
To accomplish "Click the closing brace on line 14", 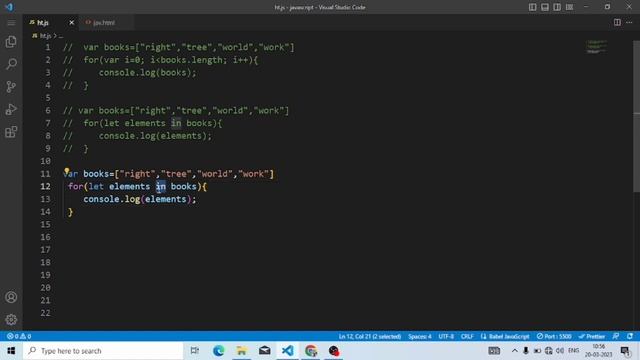I will pyautogui.click(x=71, y=211).
